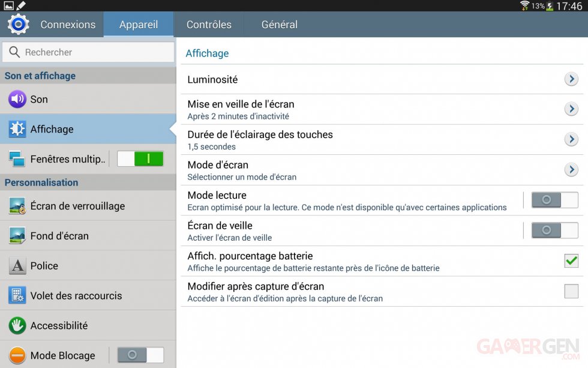Toggle the Écran de veille switch

pyautogui.click(x=554, y=231)
